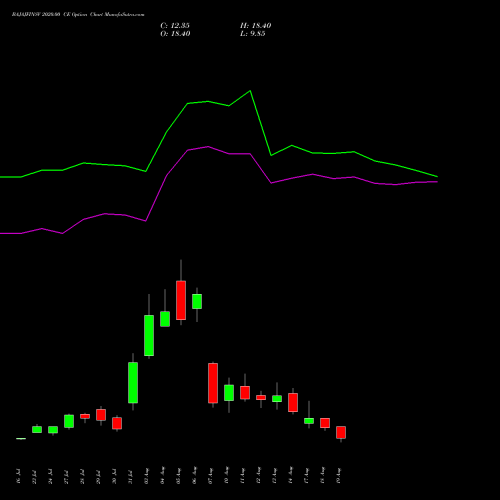Click the '23 Jul' date label

tap(34, 477)
